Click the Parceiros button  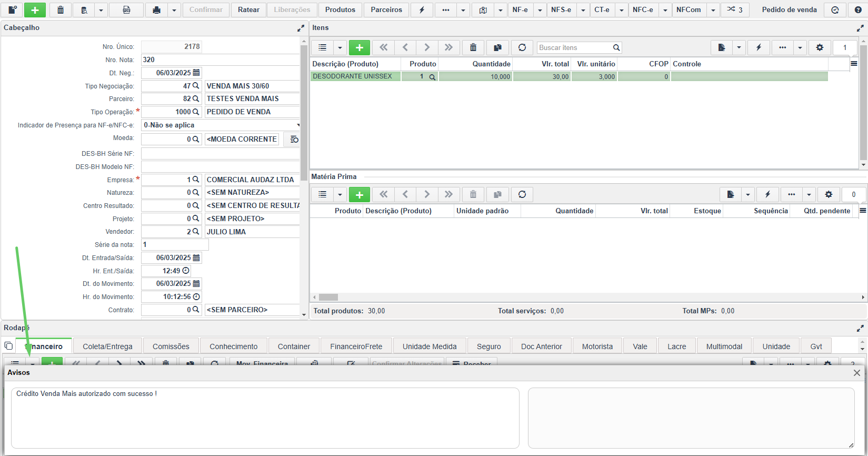pos(386,10)
